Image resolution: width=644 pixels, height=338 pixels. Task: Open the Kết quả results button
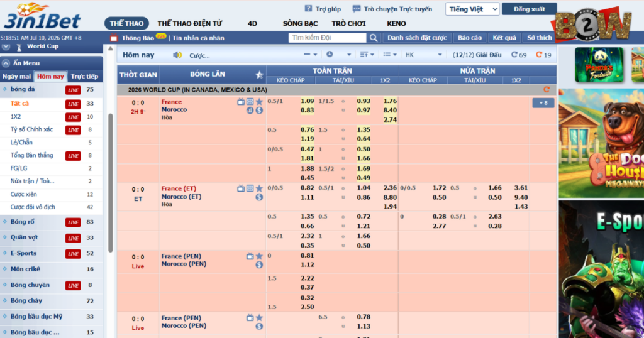click(x=504, y=38)
